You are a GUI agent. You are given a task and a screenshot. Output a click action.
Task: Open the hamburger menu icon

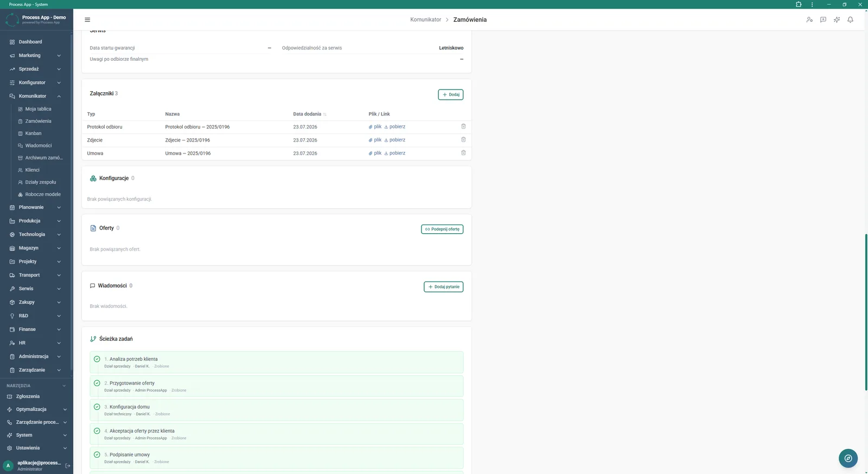tap(87, 20)
